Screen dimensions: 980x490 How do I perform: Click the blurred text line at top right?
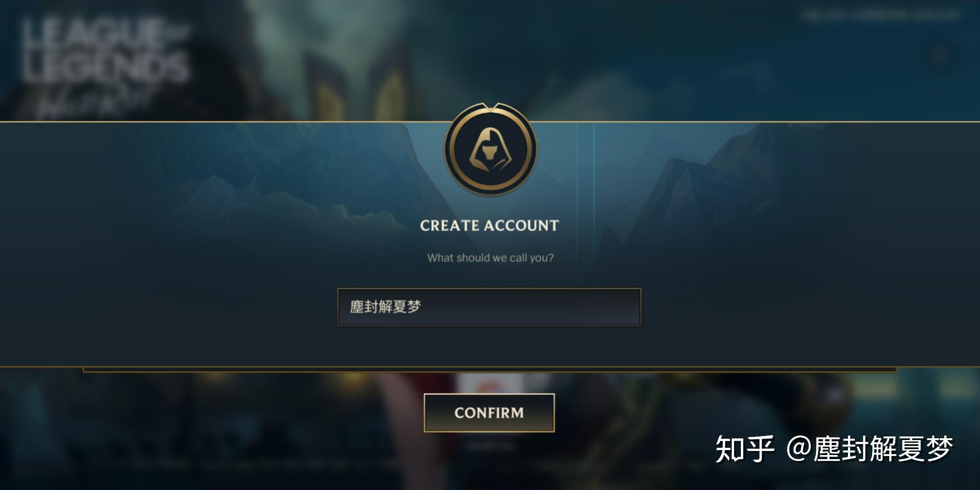[x=880, y=15]
